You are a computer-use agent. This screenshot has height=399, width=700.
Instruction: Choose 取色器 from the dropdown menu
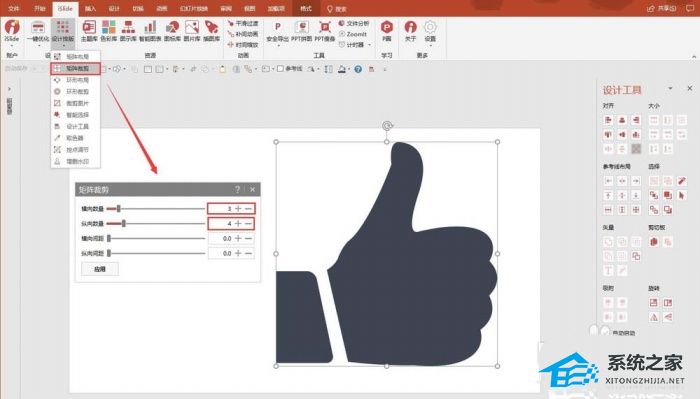(75, 138)
